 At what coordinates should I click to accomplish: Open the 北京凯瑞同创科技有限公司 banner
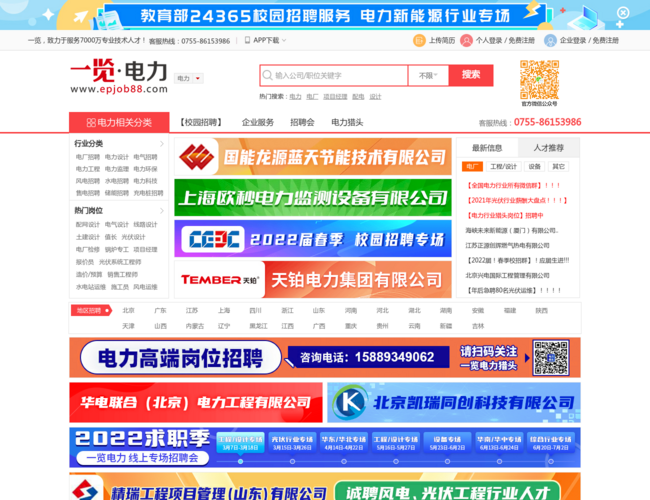(x=454, y=403)
